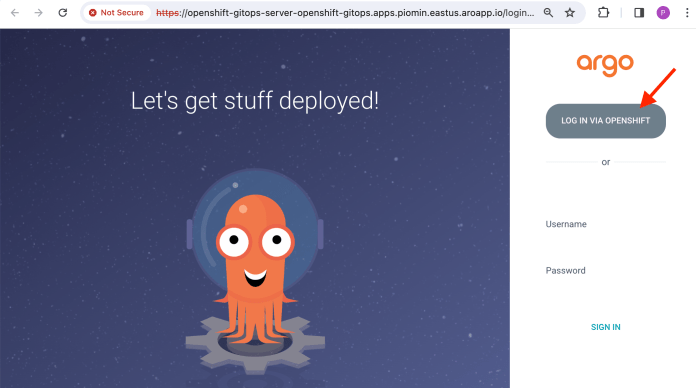Submit the SIGN IN button

(605, 327)
